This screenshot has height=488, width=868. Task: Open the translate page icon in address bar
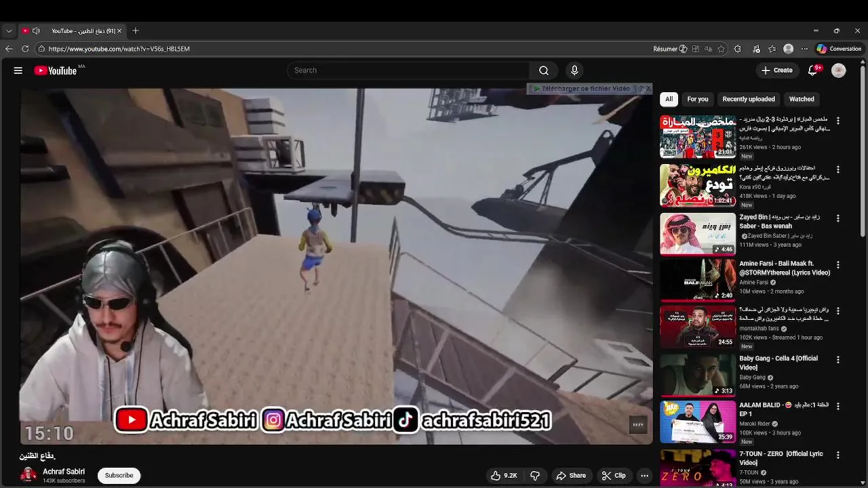coord(708,49)
